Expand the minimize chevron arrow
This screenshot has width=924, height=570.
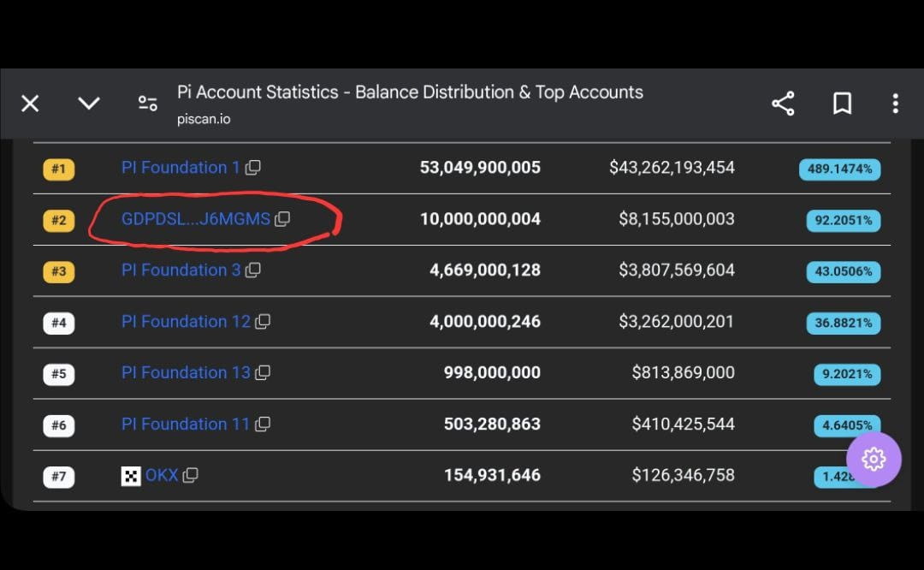coord(89,104)
